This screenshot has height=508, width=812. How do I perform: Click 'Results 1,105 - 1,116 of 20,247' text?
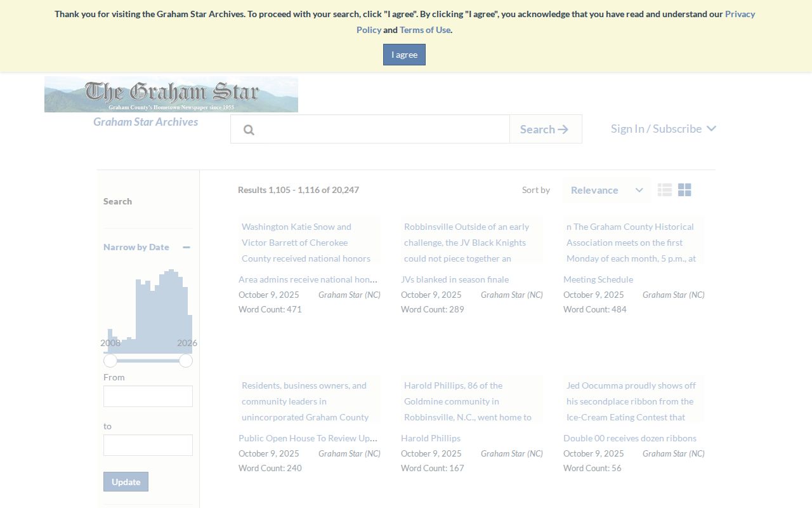coord(298,190)
